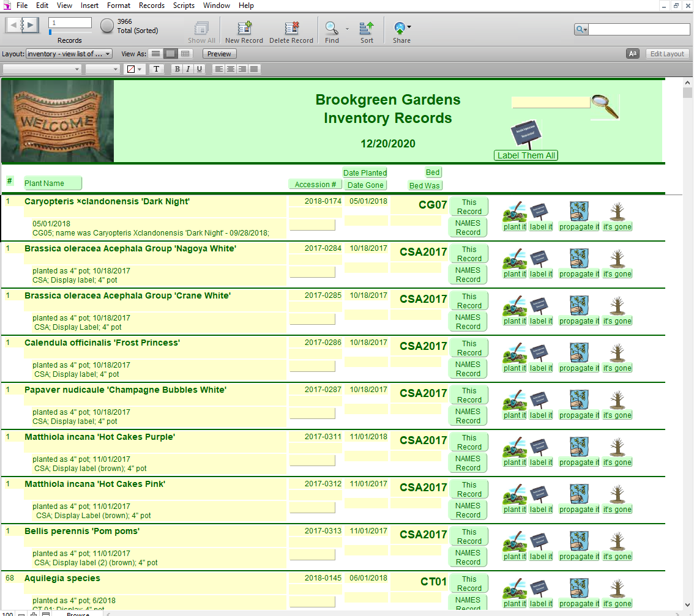Click the found set pie circle icon
Viewport: 694px width, 616px height.
[x=106, y=26]
